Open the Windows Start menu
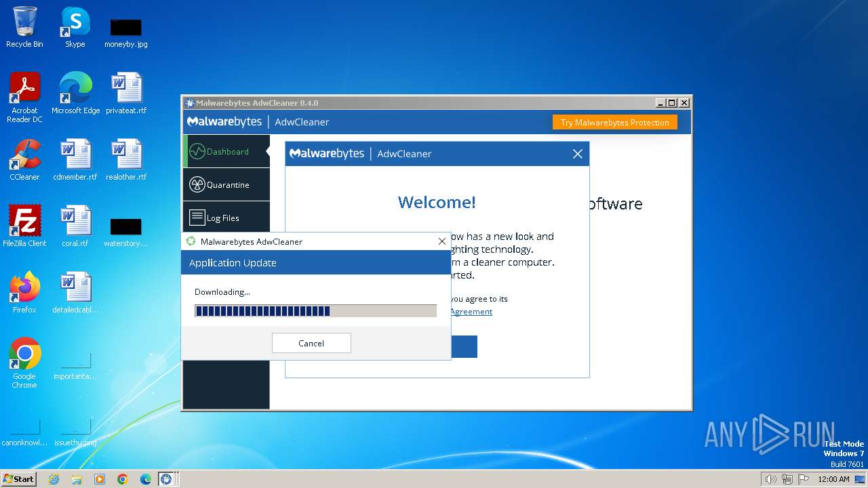 click(x=19, y=479)
